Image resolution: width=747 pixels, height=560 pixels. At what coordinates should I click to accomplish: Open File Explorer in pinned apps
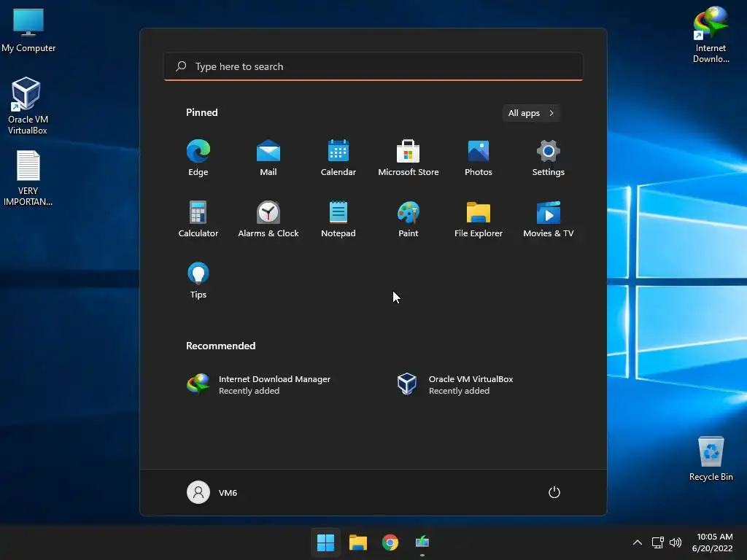click(x=479, y=219)
